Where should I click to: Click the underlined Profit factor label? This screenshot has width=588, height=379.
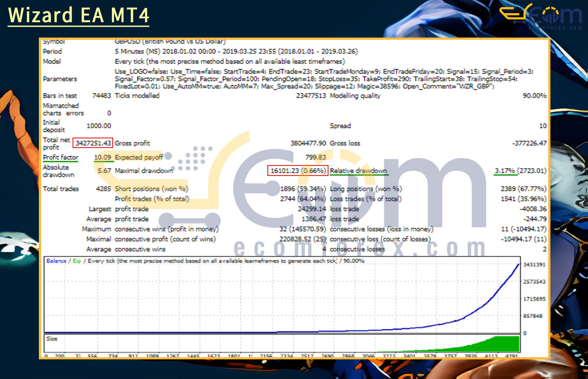tap(61, 157)
